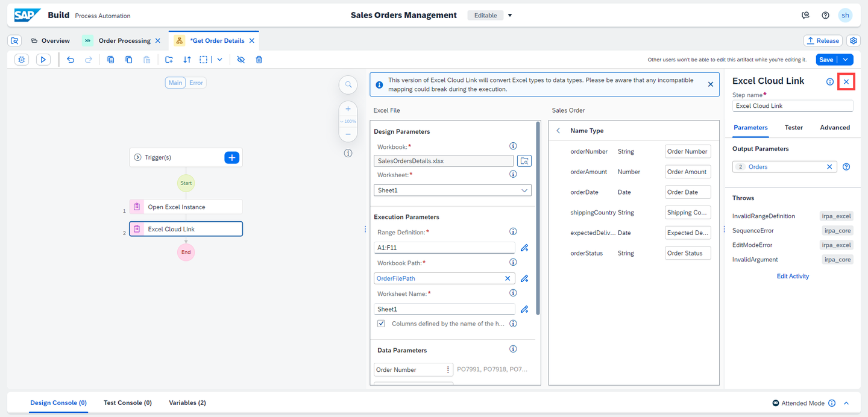This screenshot has height=417, width=868.
Task: Expand the bottom console panel chevron
Action: click(846, 403)
